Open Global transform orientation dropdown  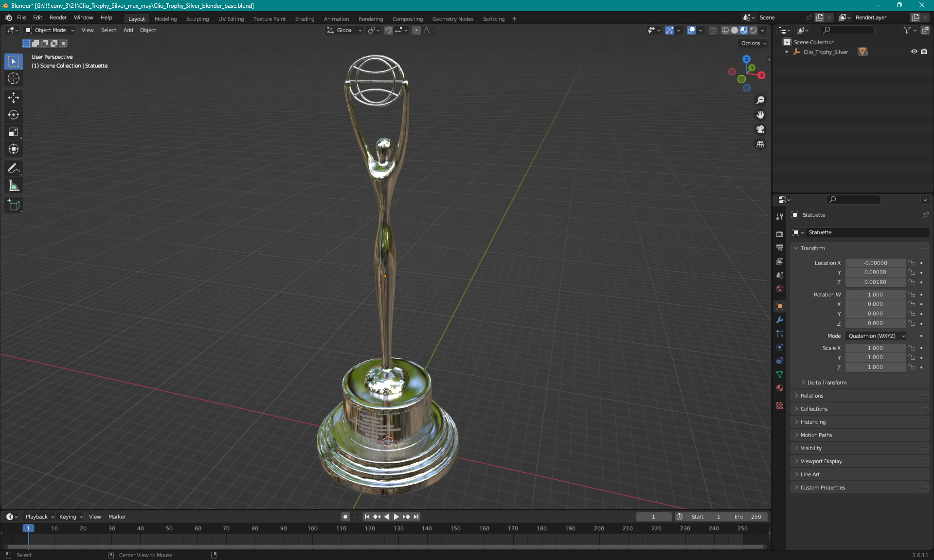pyautogui.click(x=344, y=30)
